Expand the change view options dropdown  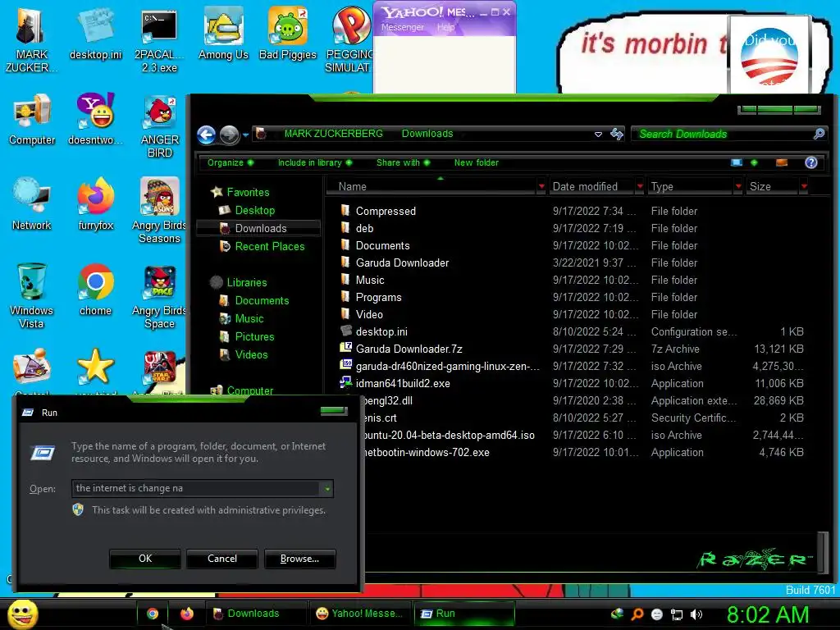[x=754, y=162]
